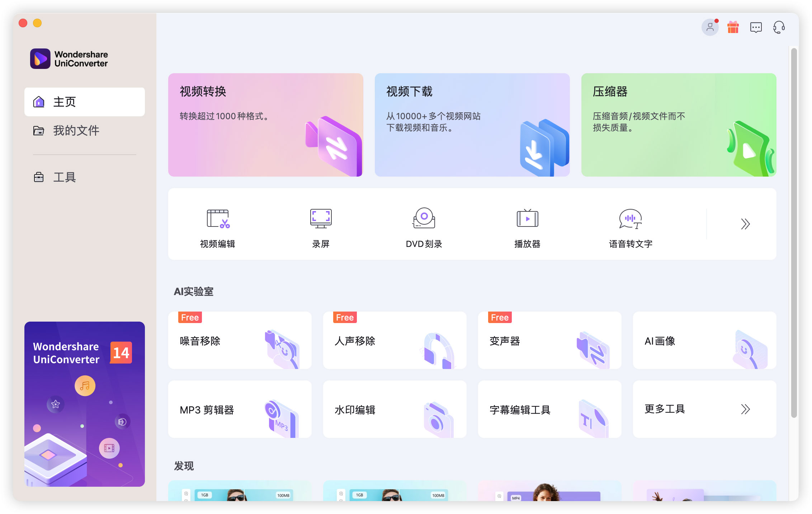Viewport: 812px width, 514px height.
Task: Click the 播放器 player icon
Action: (527, 218)
